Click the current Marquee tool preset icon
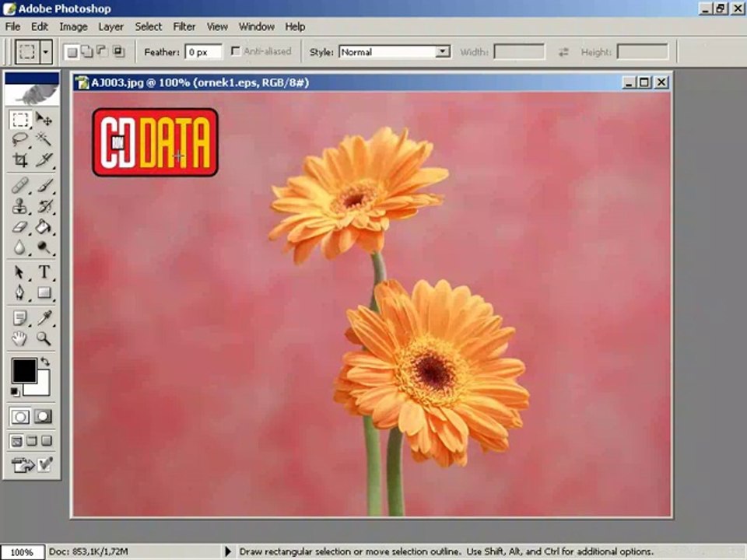Screen dimensions: 747x560 [x=27, y=51]
